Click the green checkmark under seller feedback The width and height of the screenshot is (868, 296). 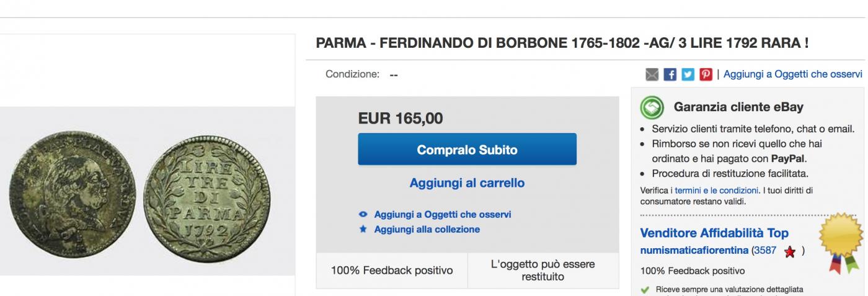645,289
